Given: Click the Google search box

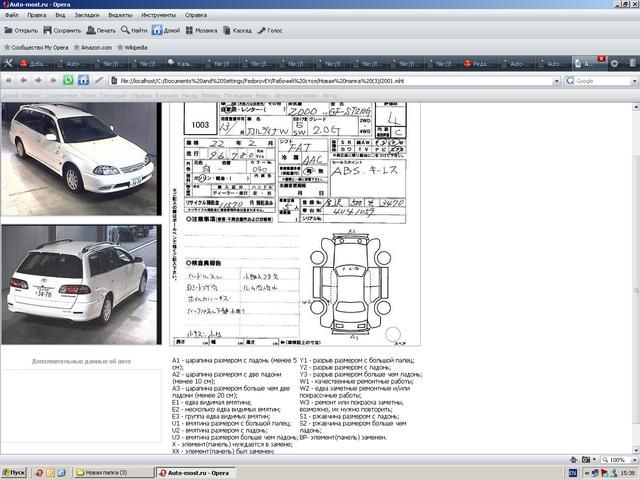Looking at the screenshot, I should (x=597, y=81).
